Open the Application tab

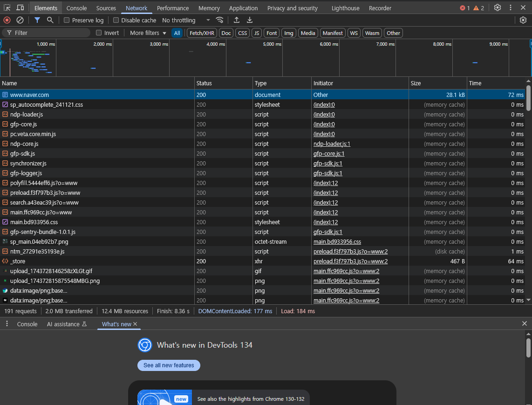pos(243,8)
